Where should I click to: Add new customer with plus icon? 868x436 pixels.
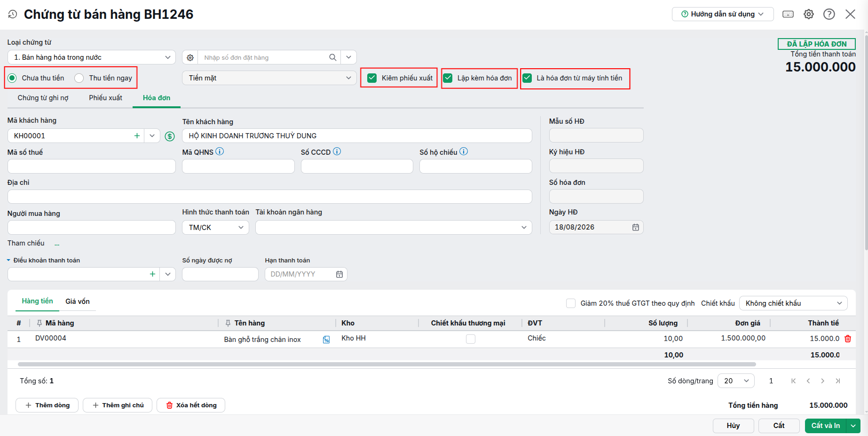click(137, 136)
